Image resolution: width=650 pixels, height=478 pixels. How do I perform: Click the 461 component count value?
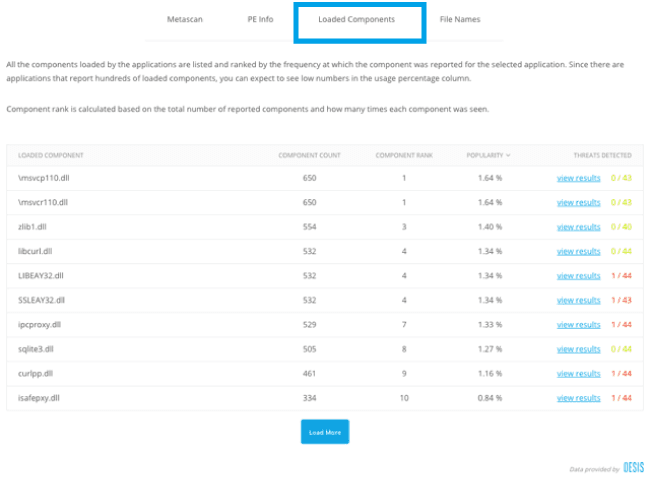pos(309,374)
